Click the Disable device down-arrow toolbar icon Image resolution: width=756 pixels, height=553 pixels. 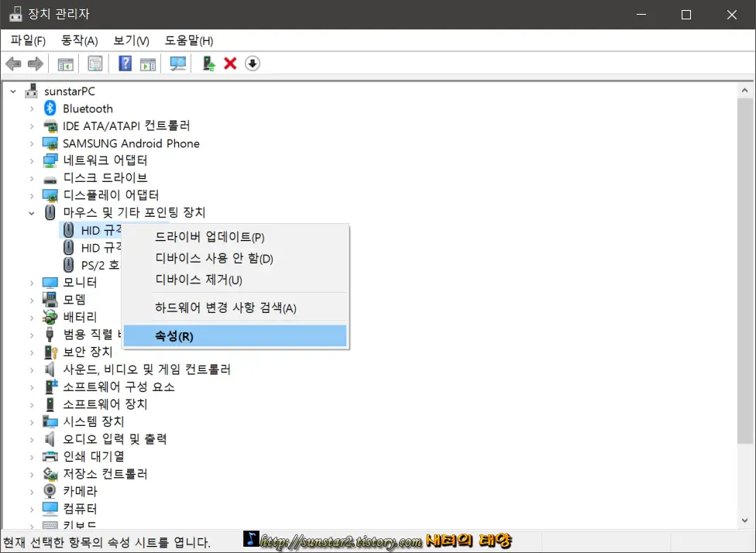click(x=253, y=63)
